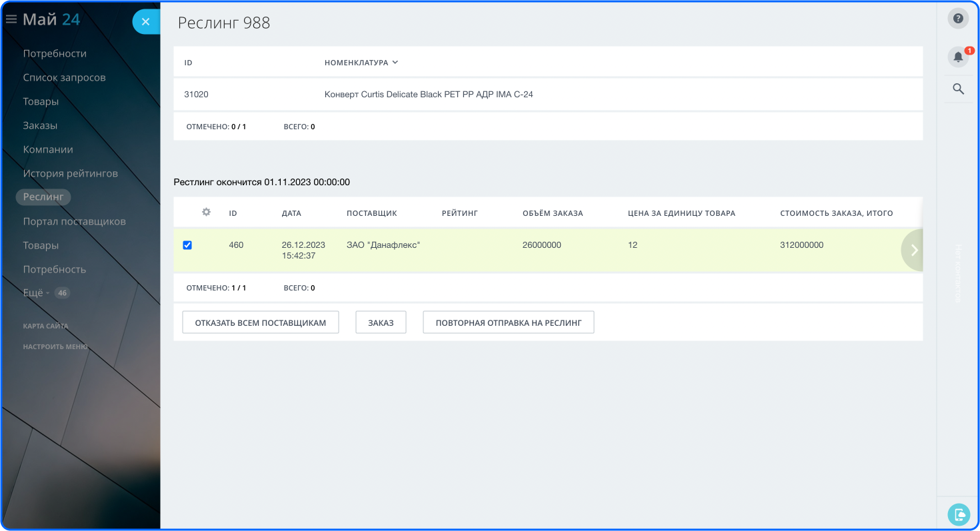The width and height of the screenshot is (980, 531).
Task: Expand the Ещё menu dropdown
Action: [x=36, y=293]
